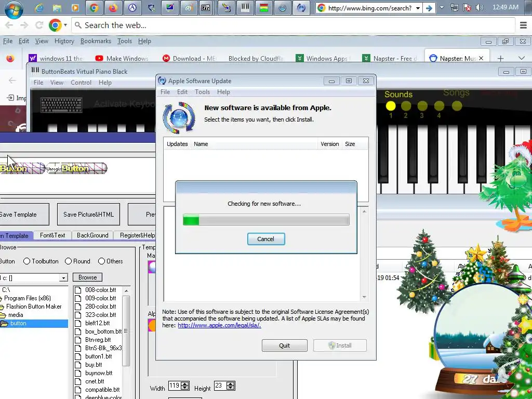Open the apple.com/legal/sla link
The image size is (532, 399).
pyautogui.click(x=219, y=325)
